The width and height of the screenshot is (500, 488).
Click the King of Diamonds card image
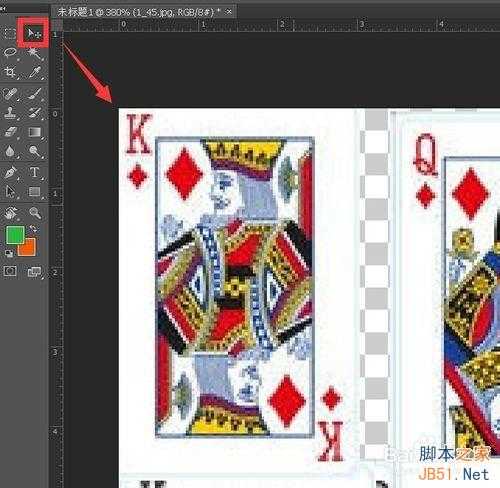236,287
